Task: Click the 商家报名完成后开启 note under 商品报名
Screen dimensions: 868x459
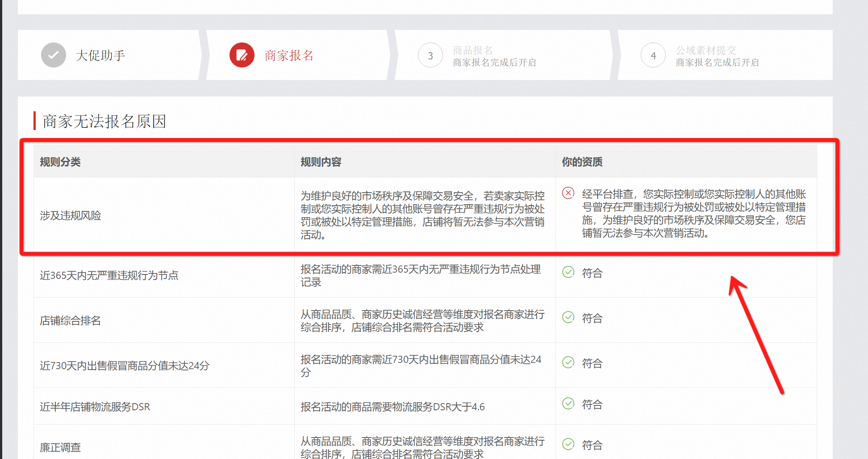Action: pyautogui.click(x=494, y=63)
